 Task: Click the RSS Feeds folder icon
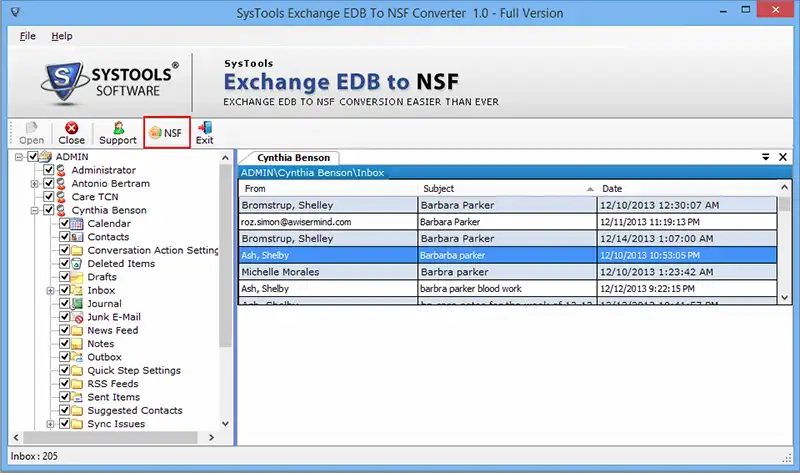coord(77,383)
